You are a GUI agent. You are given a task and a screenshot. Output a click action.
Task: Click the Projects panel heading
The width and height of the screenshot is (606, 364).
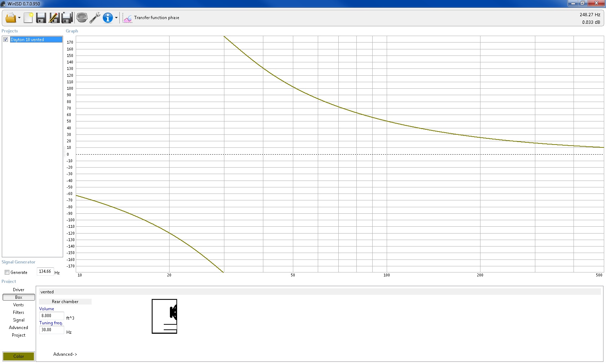click(x=10, y=31)
